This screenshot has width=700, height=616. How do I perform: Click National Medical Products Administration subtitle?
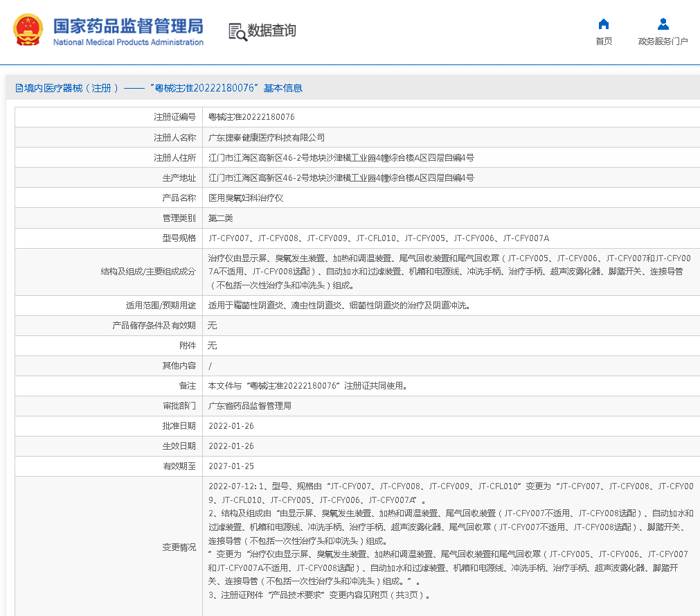tap(128, 42)
